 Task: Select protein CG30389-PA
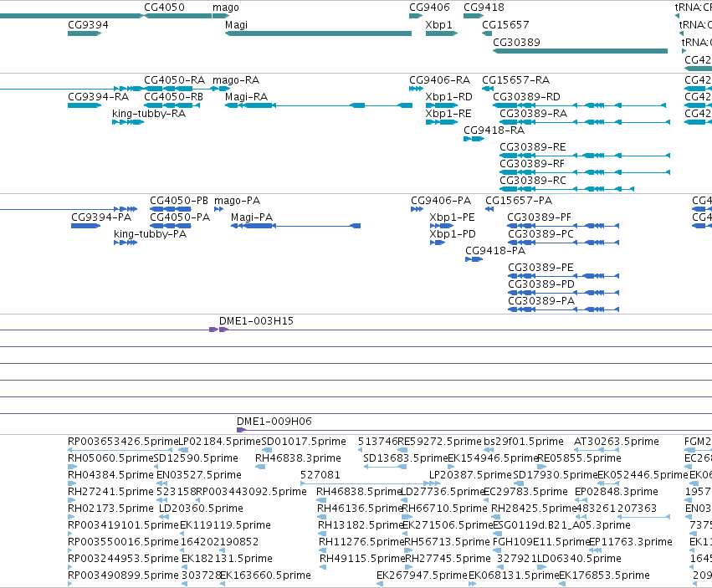coord(540,301)
